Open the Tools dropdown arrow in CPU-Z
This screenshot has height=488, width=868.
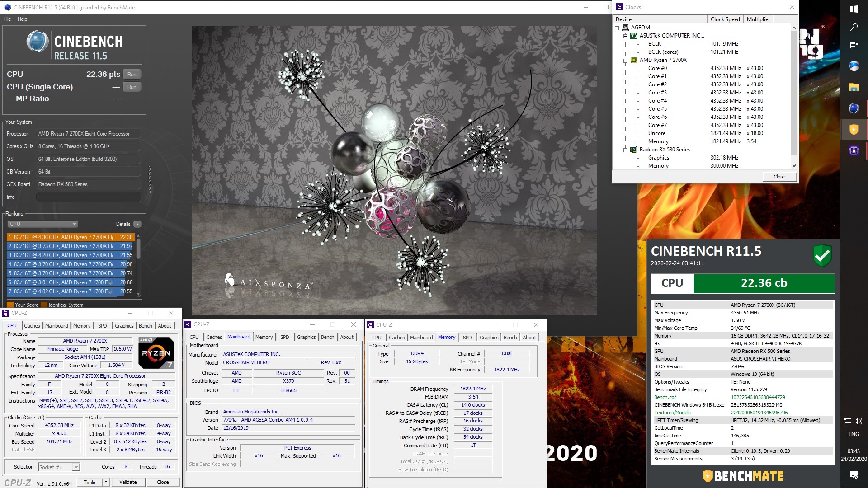[x=106, y=482]
